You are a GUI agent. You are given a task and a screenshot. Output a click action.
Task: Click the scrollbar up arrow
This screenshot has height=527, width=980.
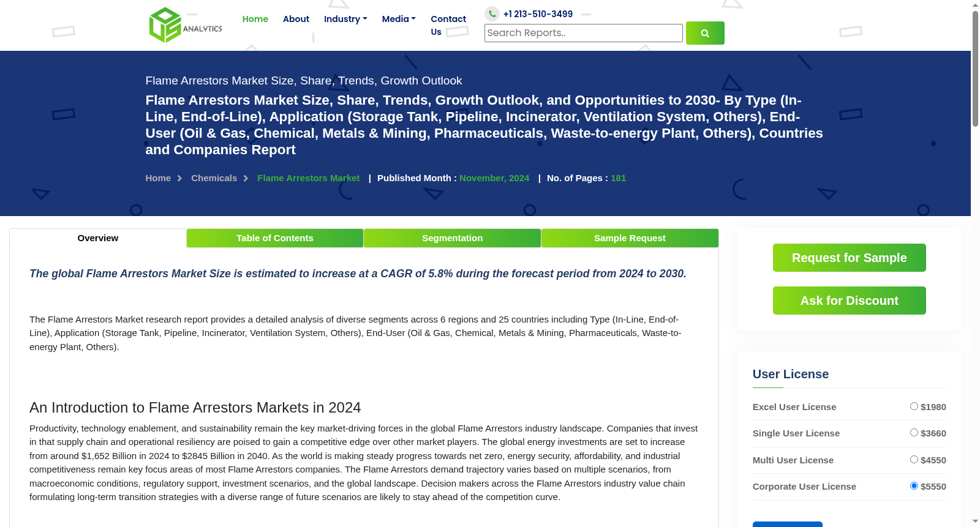pyautogui.click(x=975, y=5)
